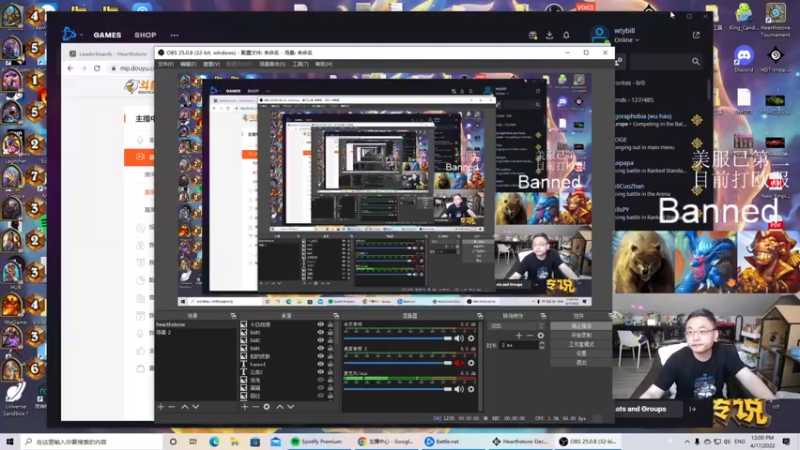Click the wtybill profile avatar
This screenshot has height=450, width=800.
(x=599, y=35)
